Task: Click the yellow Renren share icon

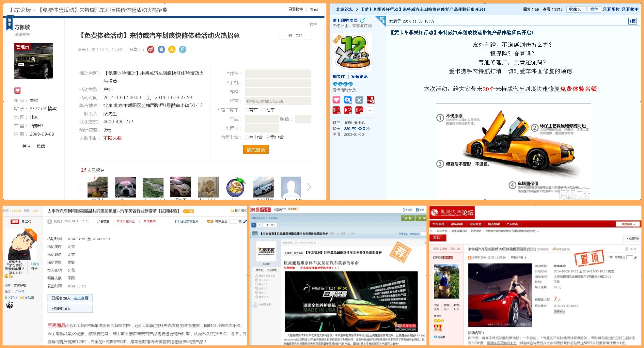Action: 172,50
